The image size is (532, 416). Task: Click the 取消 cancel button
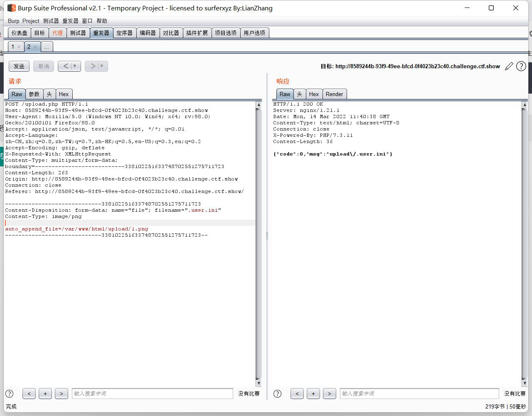click(44, 66)
